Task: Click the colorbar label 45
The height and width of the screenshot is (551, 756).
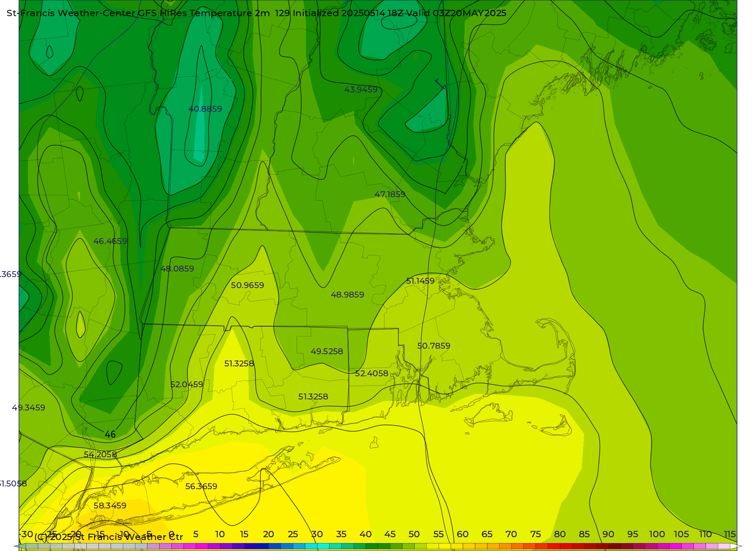Action: point(390,534)
